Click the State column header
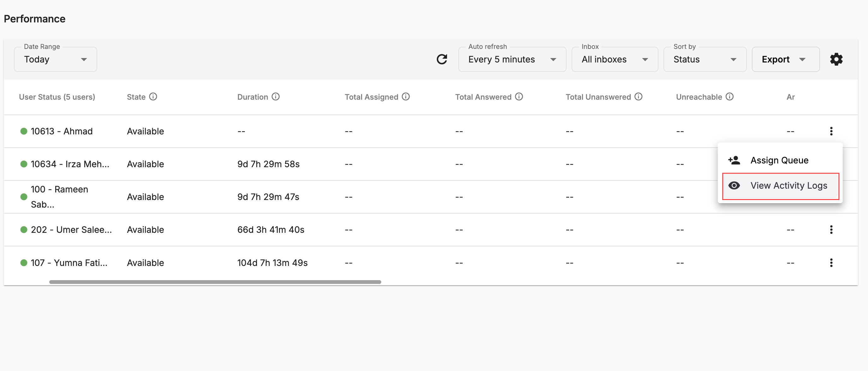Screen dimensions: 868x371 136,97
